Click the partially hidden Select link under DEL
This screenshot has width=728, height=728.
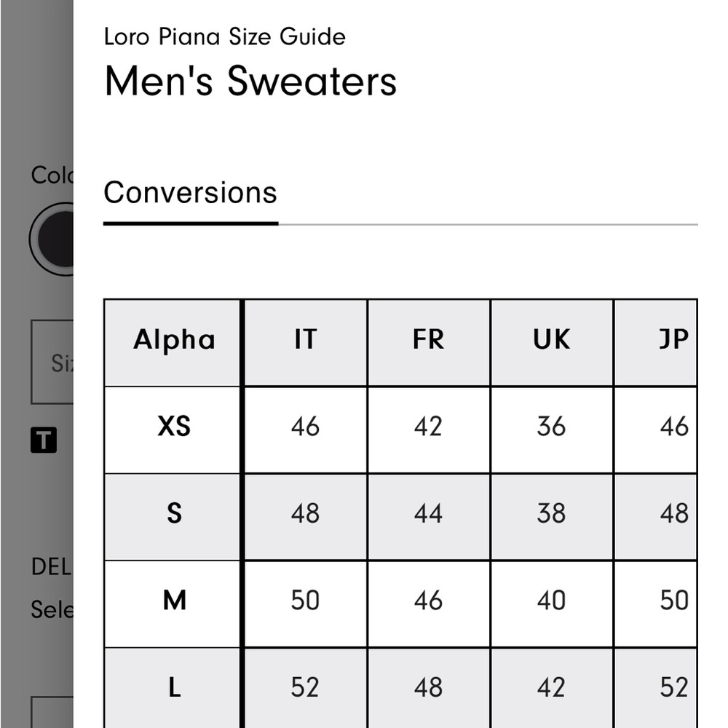[52, 609]
